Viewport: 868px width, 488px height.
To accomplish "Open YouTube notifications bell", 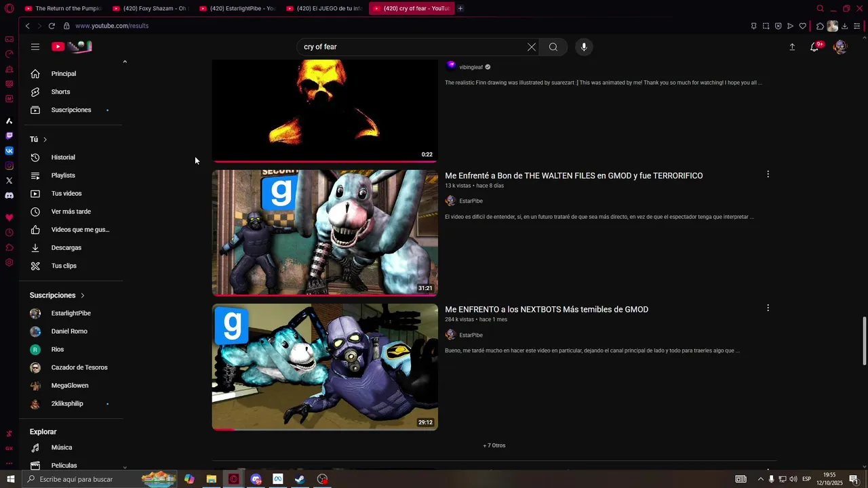I will 814,47.
